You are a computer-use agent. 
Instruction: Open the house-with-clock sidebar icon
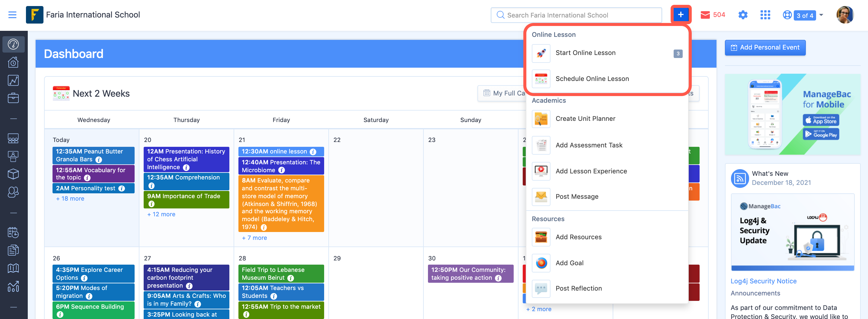(x=14, y=63)
